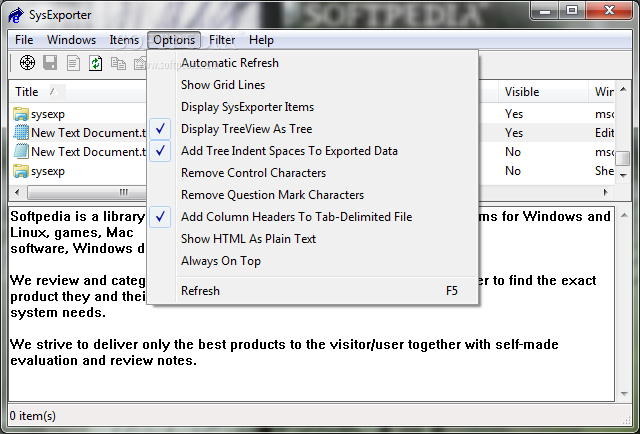
Task: Click the left arrow of horizontal scrollbar
Action: pos(17,192)
